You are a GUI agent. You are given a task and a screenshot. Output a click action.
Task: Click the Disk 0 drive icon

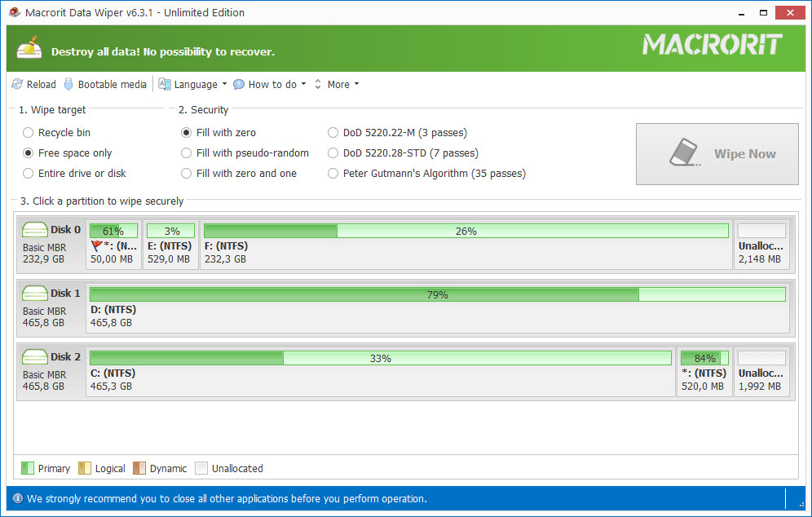35,230
